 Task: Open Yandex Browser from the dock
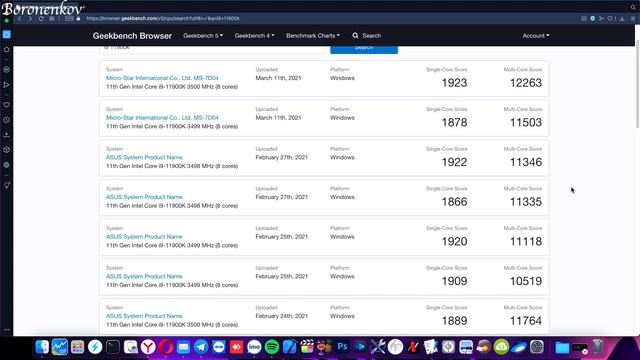point(148,347)
